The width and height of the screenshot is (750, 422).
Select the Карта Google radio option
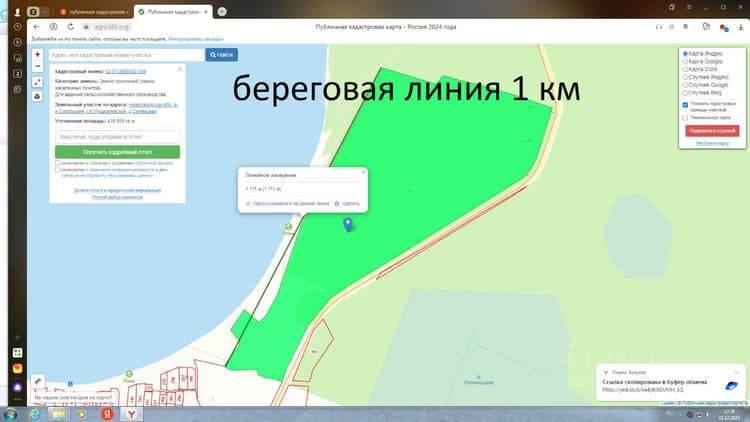point(685,62)
